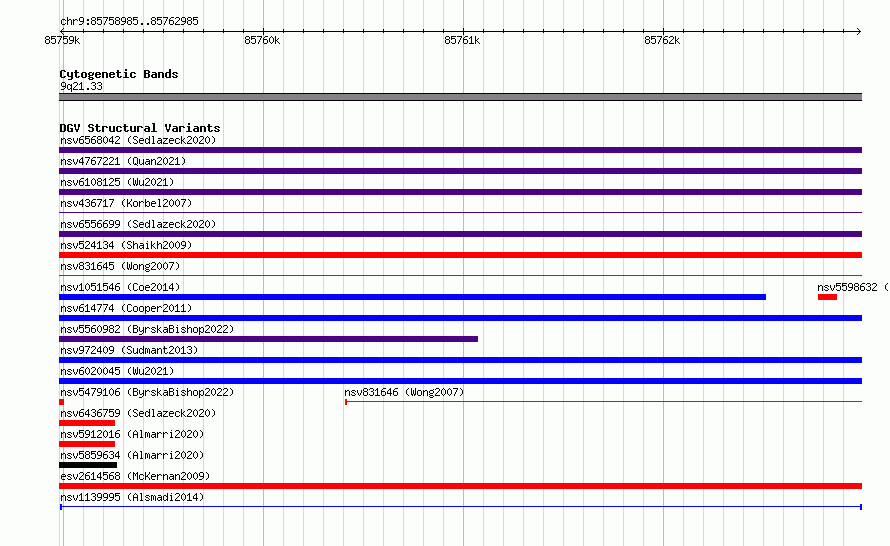Click the thin red nsv831645 line
Viewport: 890px width, 546px height.
460,276
